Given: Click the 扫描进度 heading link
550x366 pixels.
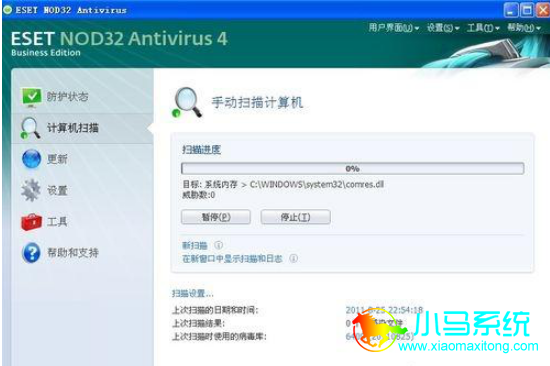Looking at the screenshot, I should pyautogui.click(x=201, y=149).
